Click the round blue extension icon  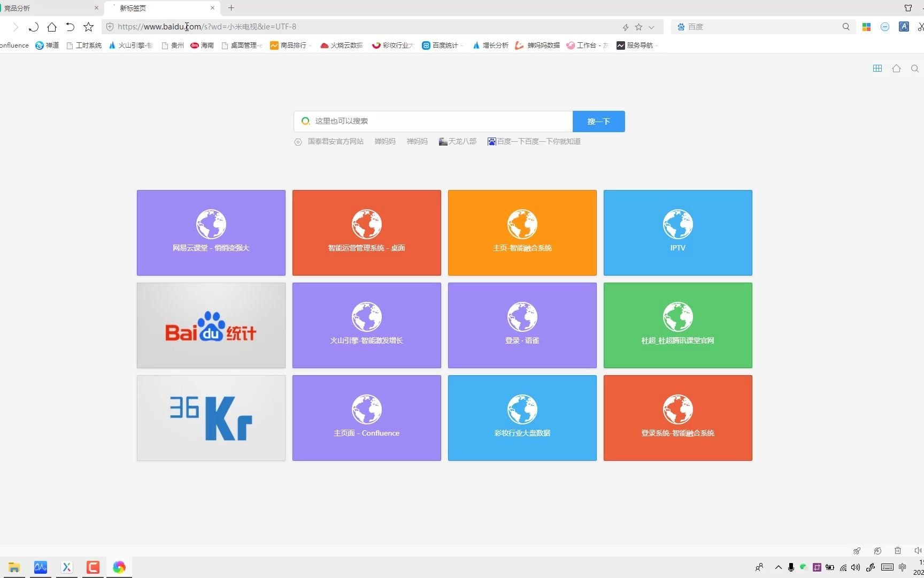[885, 27]
